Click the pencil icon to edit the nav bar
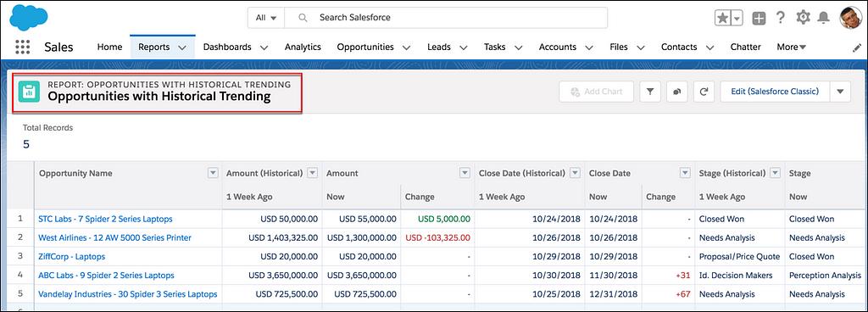Viewport: 868px width, 312px height. pyautogui.click(x=856, y=47)
